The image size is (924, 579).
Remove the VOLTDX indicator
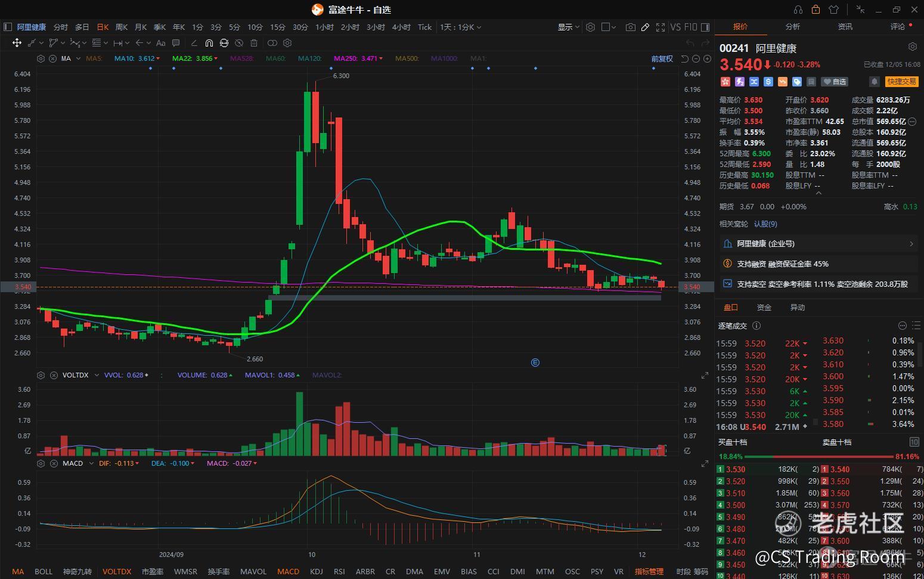tap(54, 375)
